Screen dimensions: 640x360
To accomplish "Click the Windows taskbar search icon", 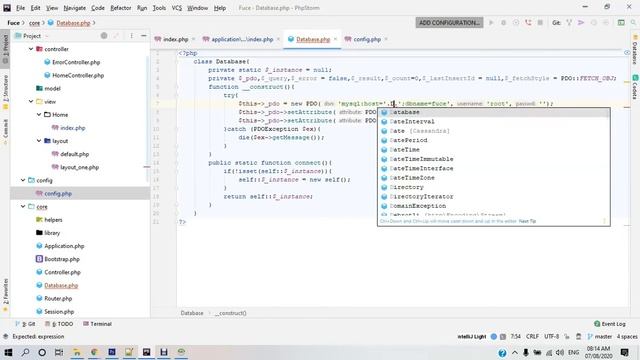I will pyautogui.click(x=25, y=352).
